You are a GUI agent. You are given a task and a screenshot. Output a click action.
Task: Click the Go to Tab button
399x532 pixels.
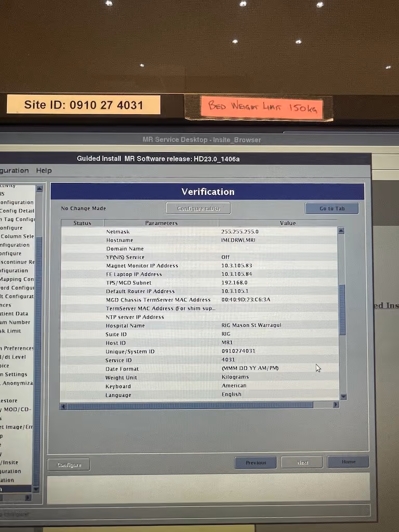332,208
